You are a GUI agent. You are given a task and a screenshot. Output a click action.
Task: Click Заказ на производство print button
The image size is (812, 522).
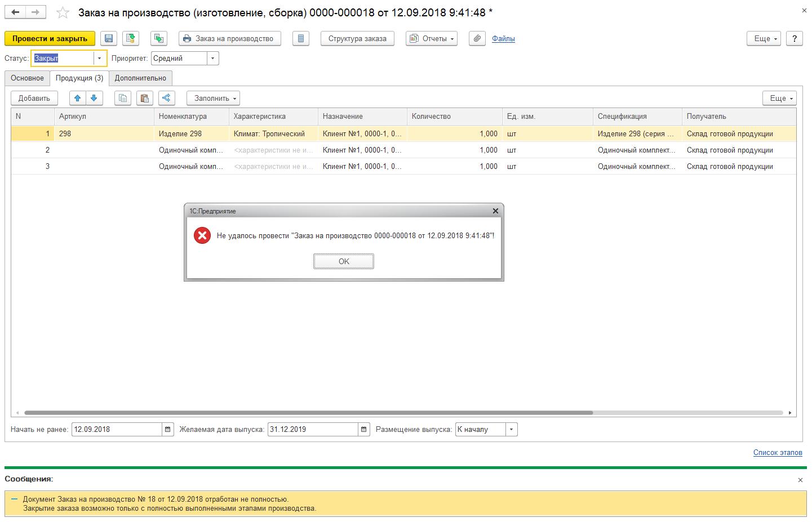[x=229, y=38]
